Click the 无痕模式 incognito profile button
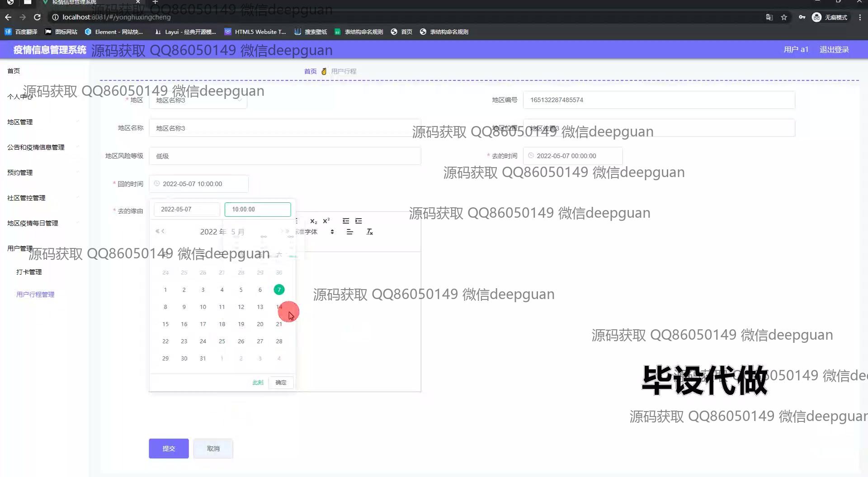Image resolution: width=868 pixels, height=477 pixels. point(830,17)
